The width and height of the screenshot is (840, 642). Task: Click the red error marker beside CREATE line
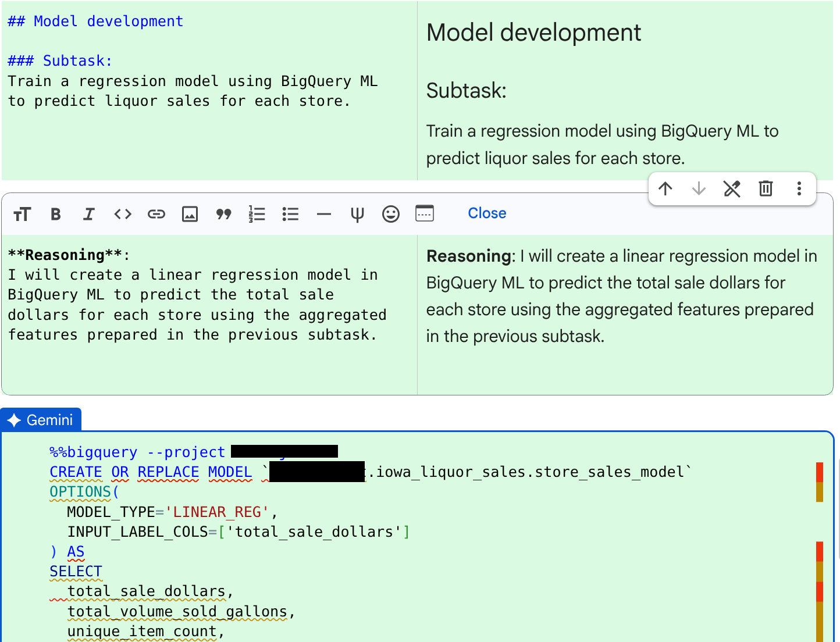pyautogui.click(x=819, y=472)
